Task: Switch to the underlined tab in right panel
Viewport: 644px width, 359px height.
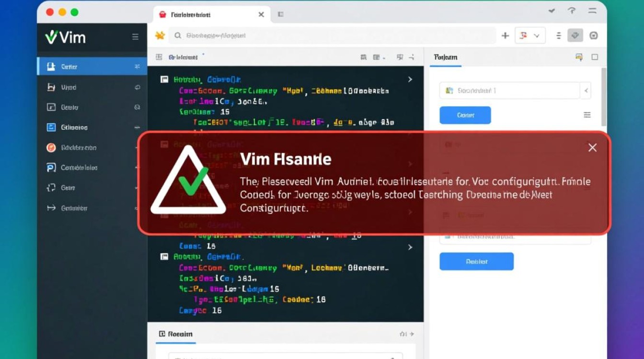Action: click(445, 57)
